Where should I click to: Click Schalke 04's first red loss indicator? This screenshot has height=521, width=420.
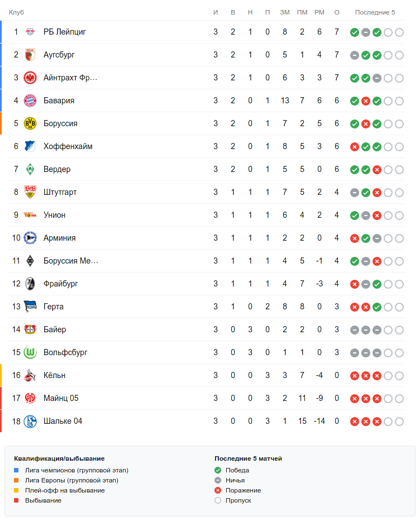click(x=354, y=422)
